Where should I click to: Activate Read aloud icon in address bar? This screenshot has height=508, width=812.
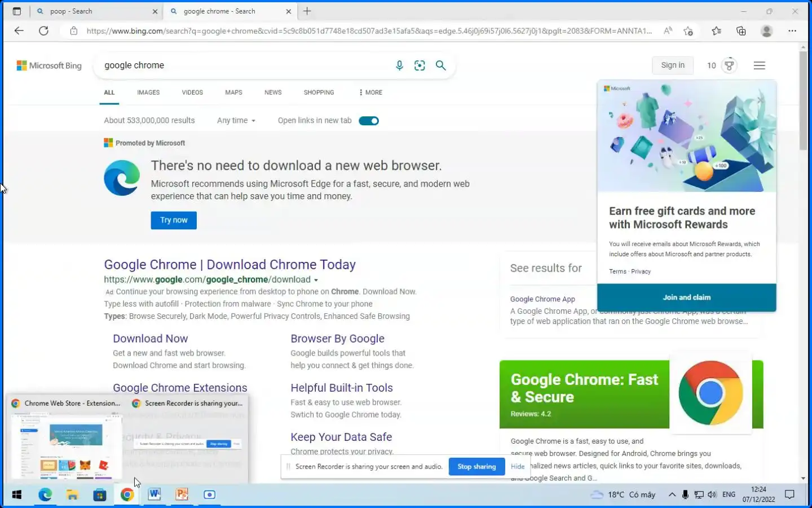pos(668,31)
